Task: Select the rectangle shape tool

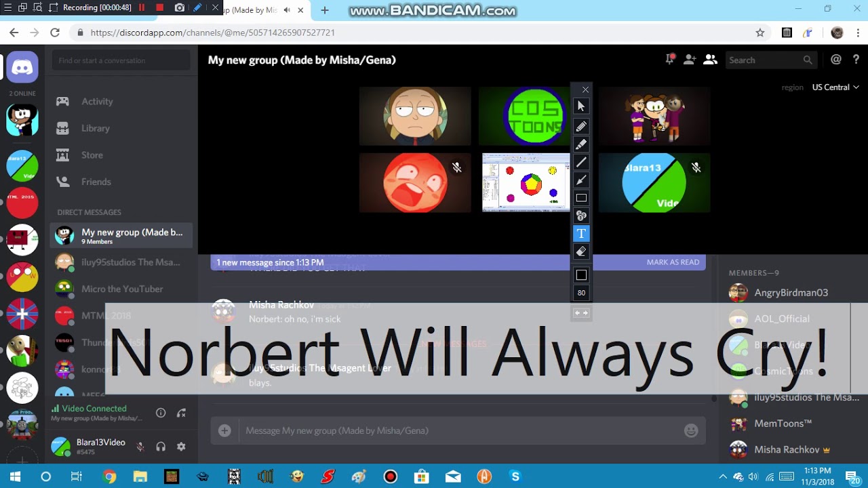Action: [581, 198]
